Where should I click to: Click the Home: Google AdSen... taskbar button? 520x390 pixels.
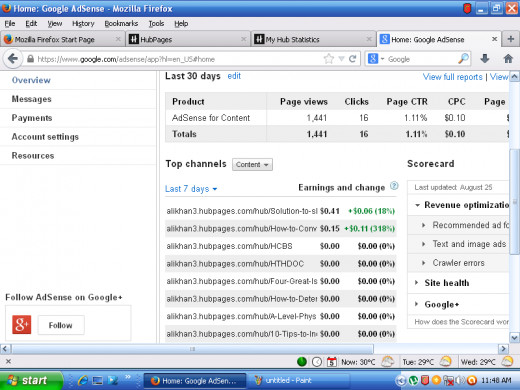195,380
